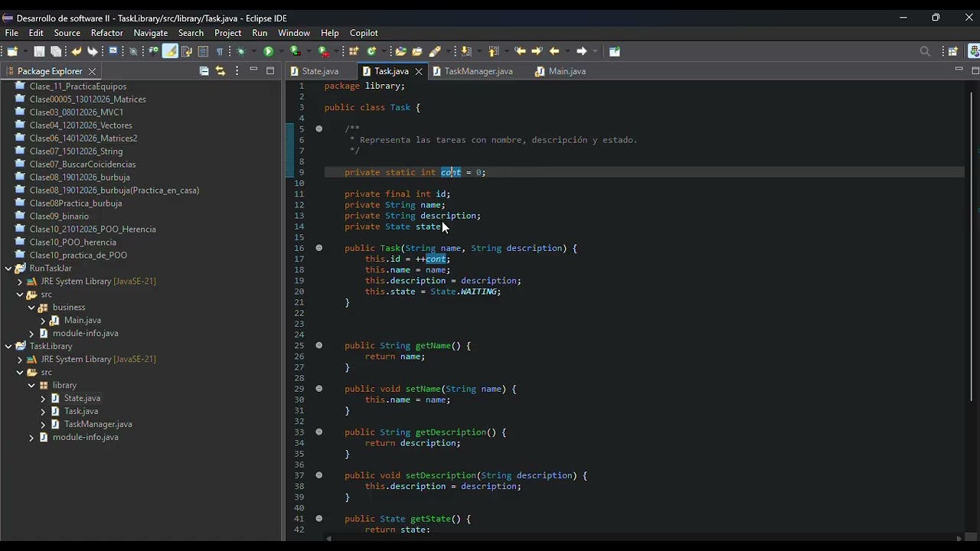This screenshot has width=980, height=551.
Task: Click New Java Package icon
Action: pyautogui.click(x=353, y=51)
